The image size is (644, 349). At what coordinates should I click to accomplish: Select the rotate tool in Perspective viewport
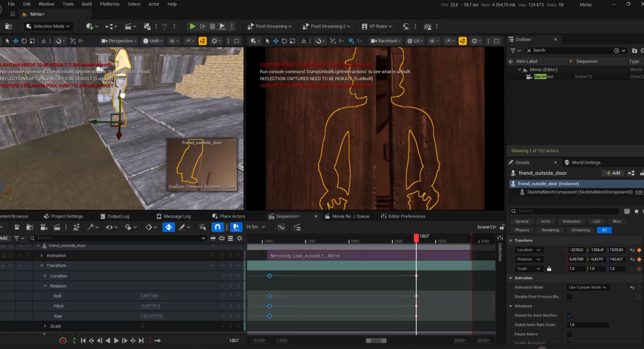pos(24,41)
